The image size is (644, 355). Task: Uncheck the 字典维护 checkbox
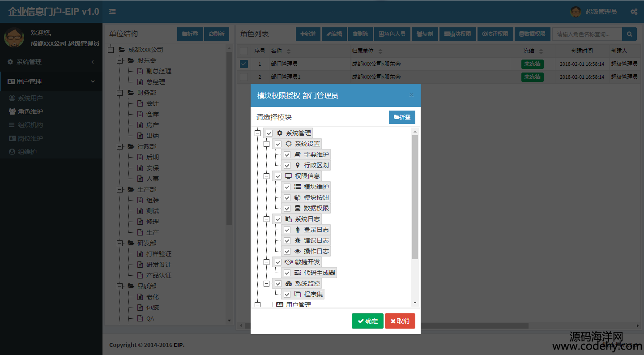[287, 154]
